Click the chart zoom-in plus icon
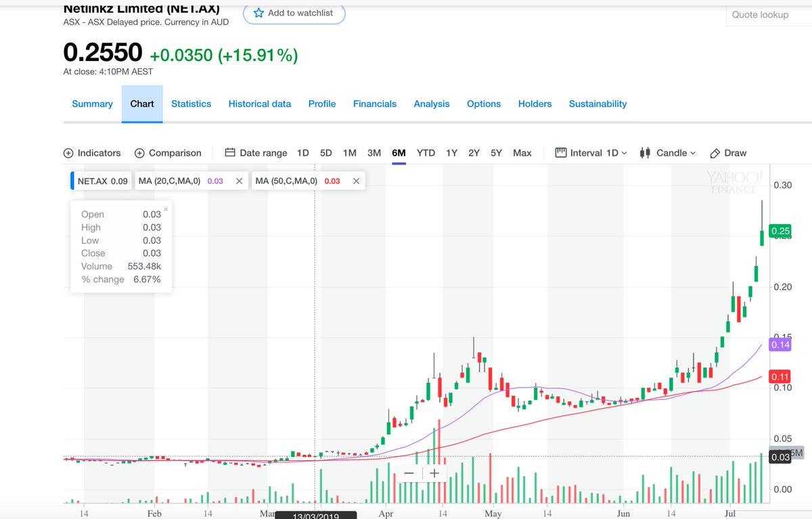The width and height of the screenshot is (812, 519). [434, 473]
